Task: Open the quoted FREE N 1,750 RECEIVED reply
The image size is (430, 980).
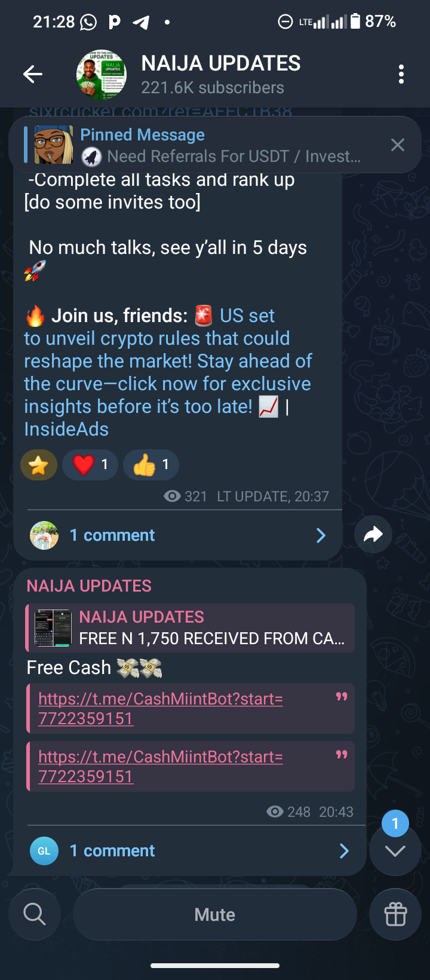Action: [191, 627]
